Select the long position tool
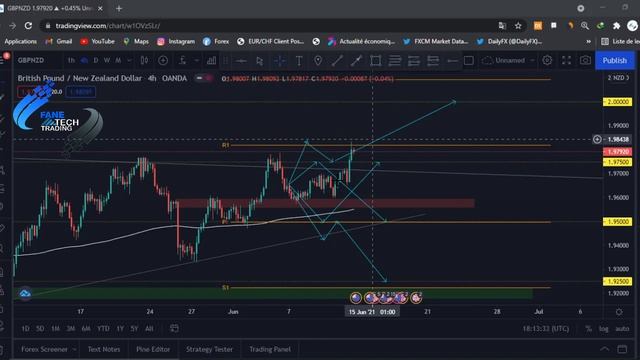 (414, 61)
